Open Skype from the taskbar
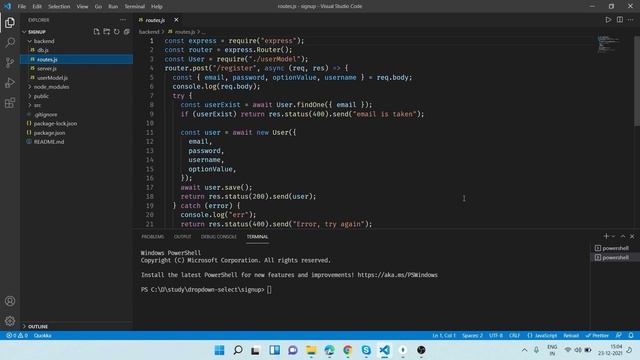This screenshot has height=360, width=640. tap(366, 350)
